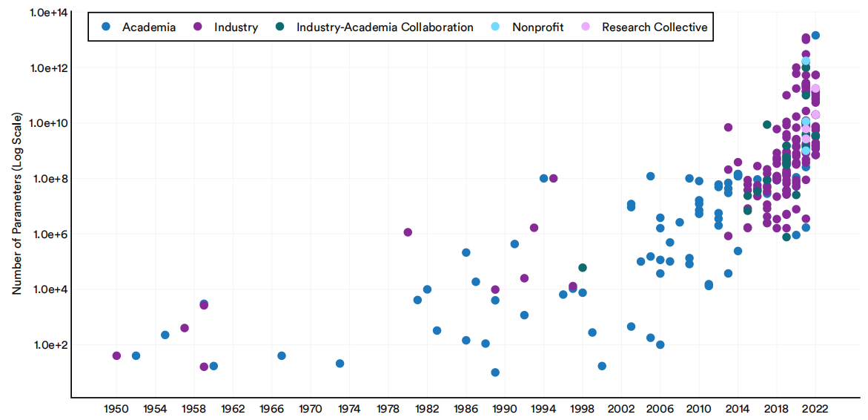Click the purple Industry legend dot
Viewport: 868px width, 420px height.
point(198,27)
